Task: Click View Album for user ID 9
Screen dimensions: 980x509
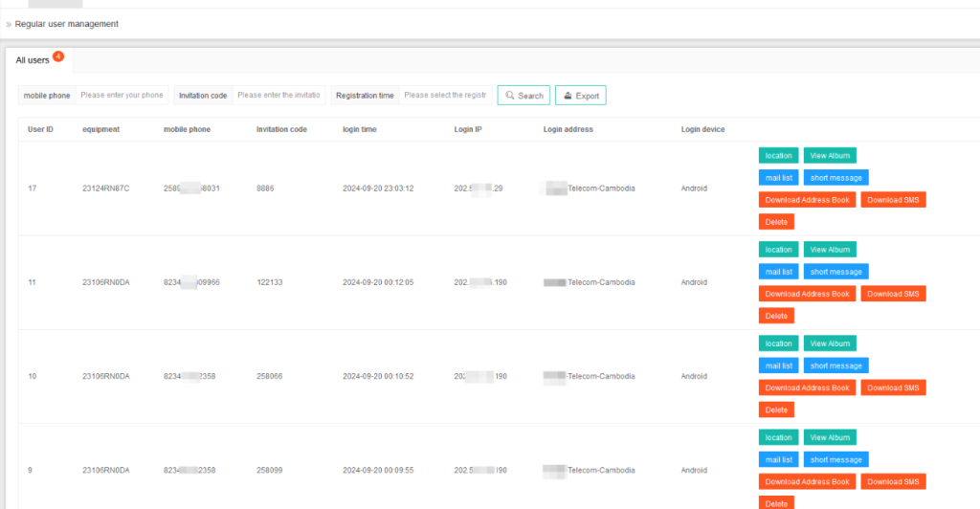Action: 830,437
